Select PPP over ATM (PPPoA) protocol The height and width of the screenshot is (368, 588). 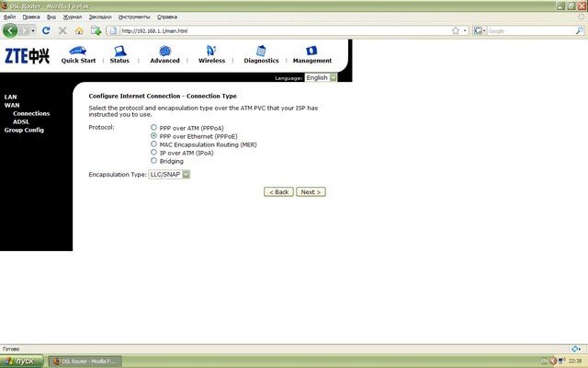[x=153, y=128]
